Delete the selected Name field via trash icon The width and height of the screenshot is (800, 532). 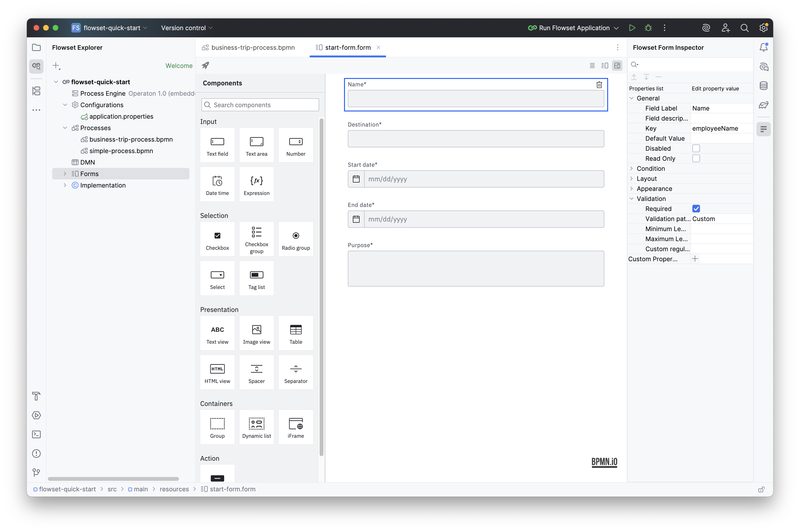599,84
